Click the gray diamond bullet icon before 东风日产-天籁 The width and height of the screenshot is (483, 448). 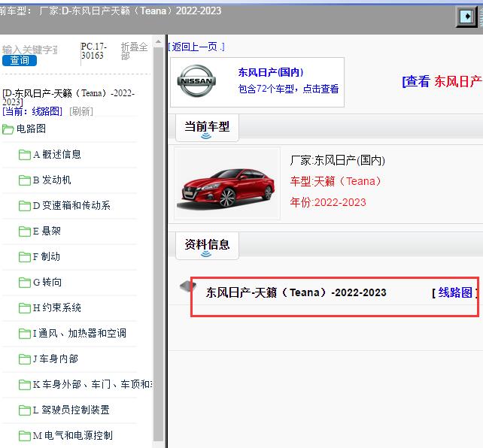pyautogui.click(x=187, y=286)
